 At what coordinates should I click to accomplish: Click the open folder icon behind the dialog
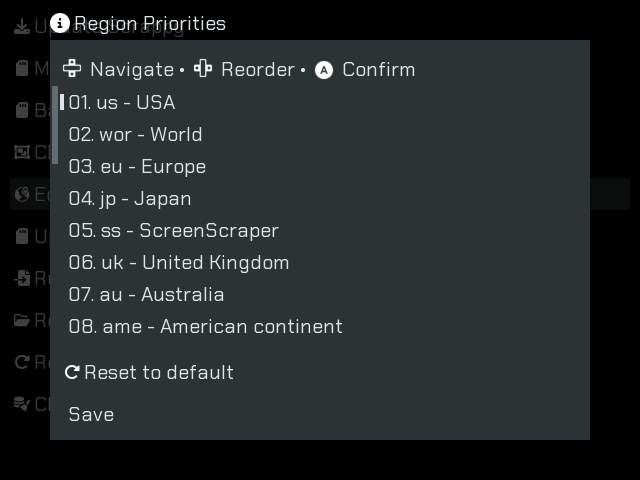[22, 321]
